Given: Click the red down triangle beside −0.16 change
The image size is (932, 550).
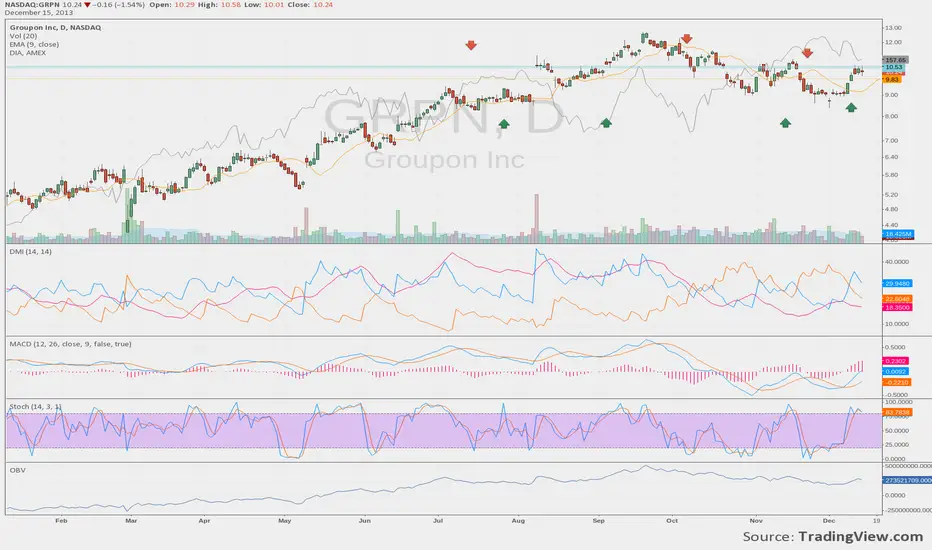Looking at the screenshot, I should point(87,5).
